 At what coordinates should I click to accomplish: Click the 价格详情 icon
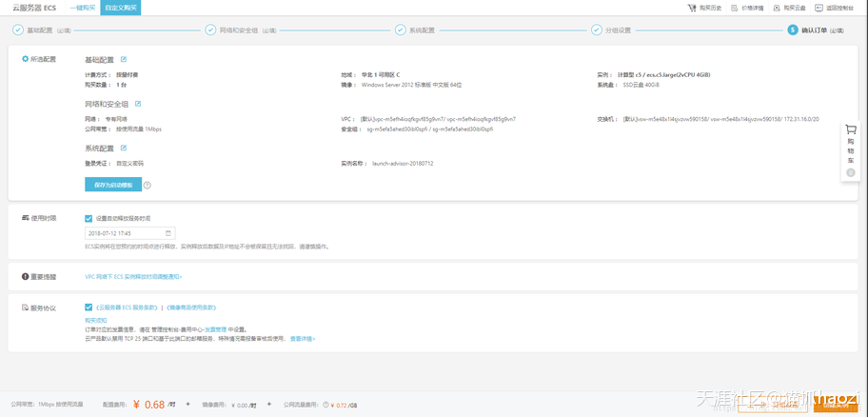(735, 8)
